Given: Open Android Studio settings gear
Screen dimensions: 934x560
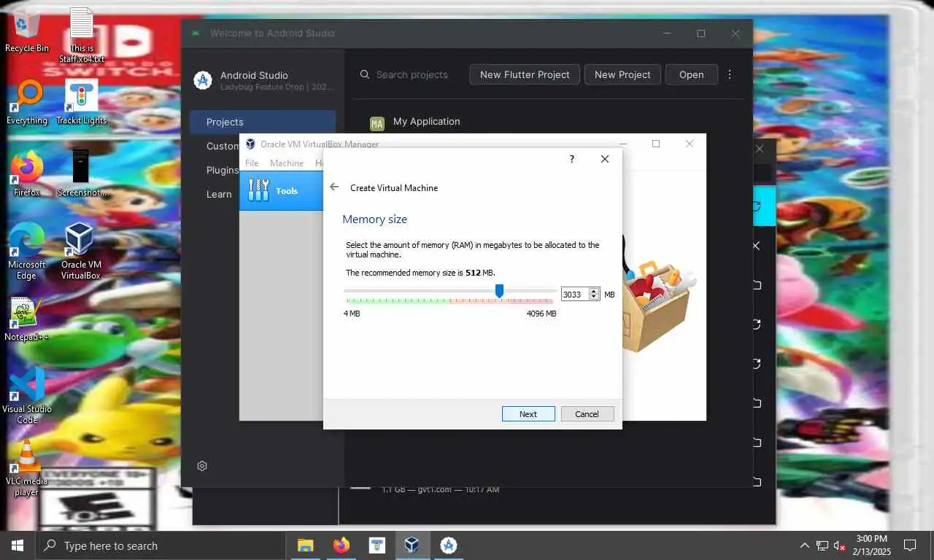Looking at the screenshot, I should click(x=202, y=466).
